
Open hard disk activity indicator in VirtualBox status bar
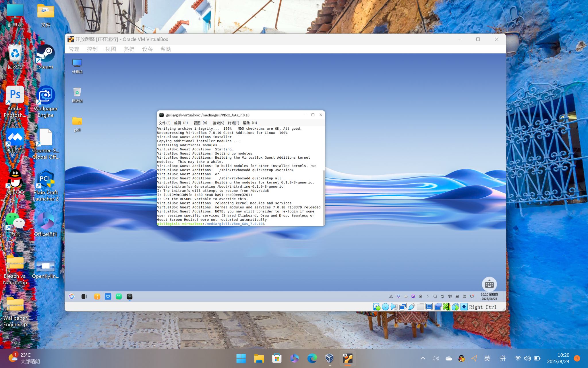376,307
